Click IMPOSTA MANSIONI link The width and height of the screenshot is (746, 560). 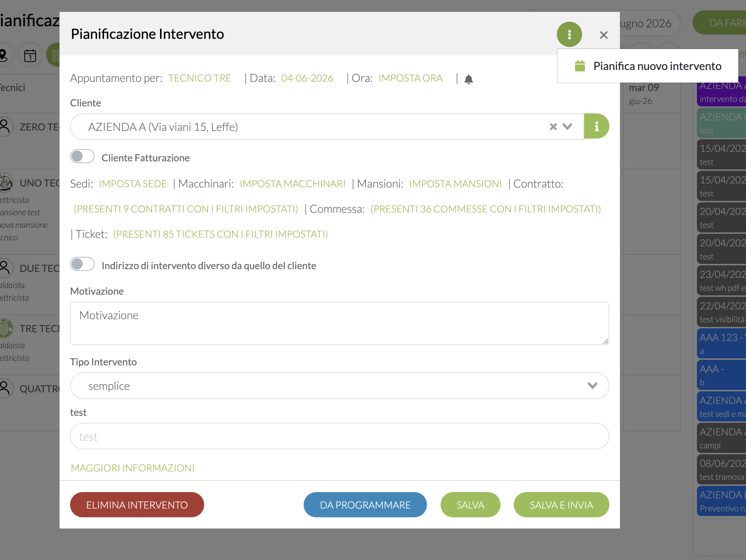[455, 184]
